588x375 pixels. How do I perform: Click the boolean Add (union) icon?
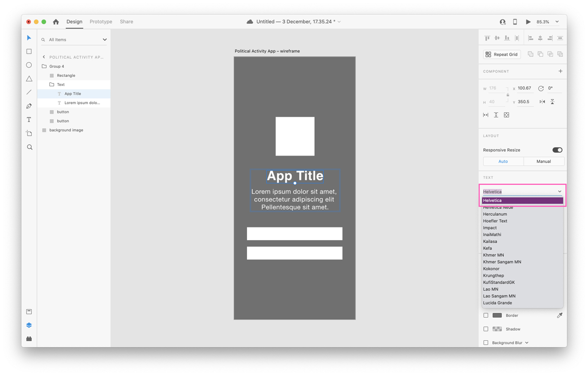click(x=530, y=54)
